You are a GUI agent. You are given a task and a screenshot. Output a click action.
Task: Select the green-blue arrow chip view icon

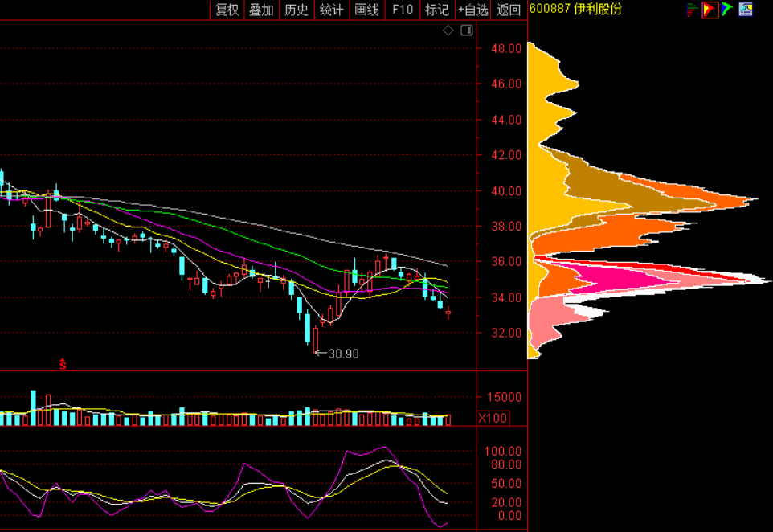click(x=727, y=10)
